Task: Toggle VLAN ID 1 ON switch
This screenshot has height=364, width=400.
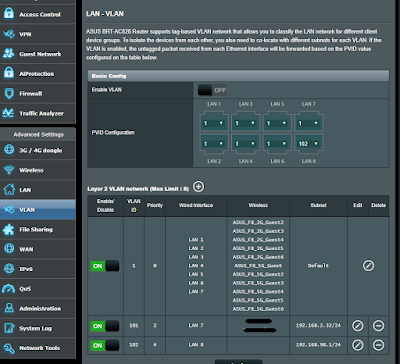Action: 105,266
